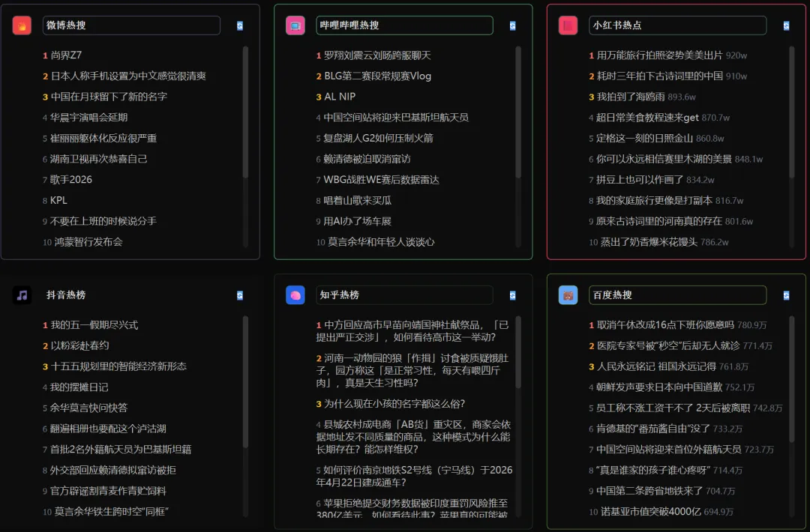Open Baidu item 取消午休改成16点下班你愿意吗
Viewport: 810px width, 532px height.
665,324
